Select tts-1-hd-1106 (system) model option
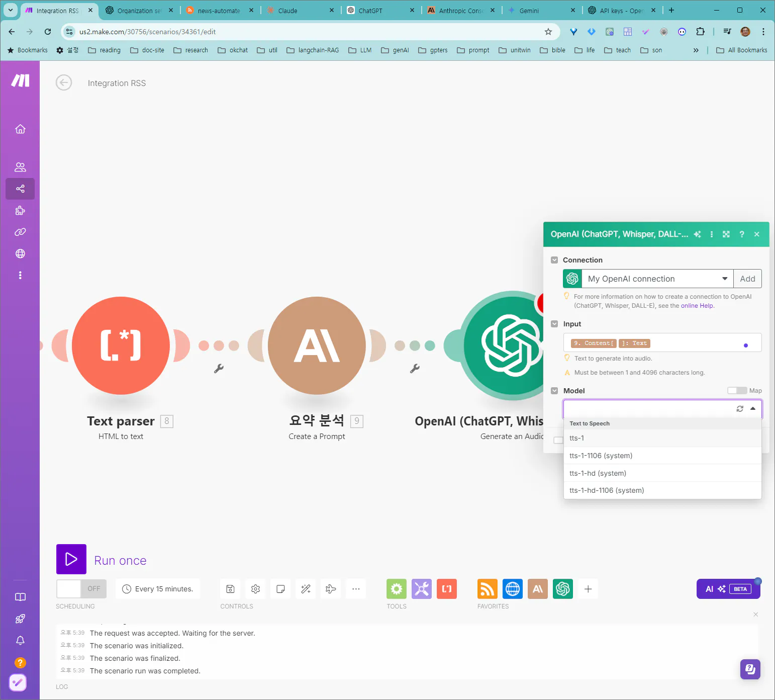 pyautogui.click(x=662, y=490)
